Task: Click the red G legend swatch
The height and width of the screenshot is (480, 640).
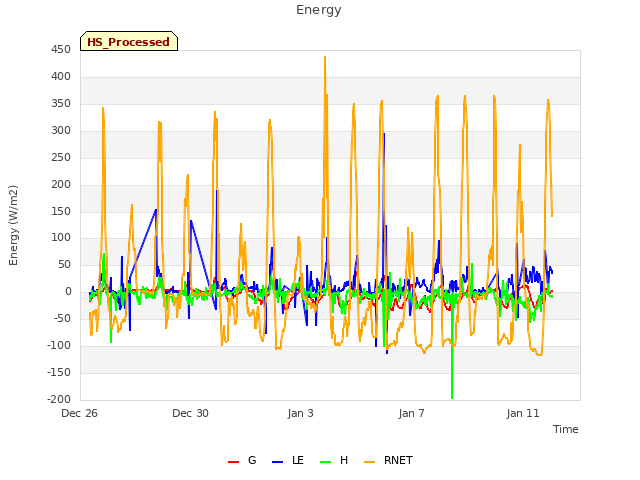Action: tap(233, 462)
